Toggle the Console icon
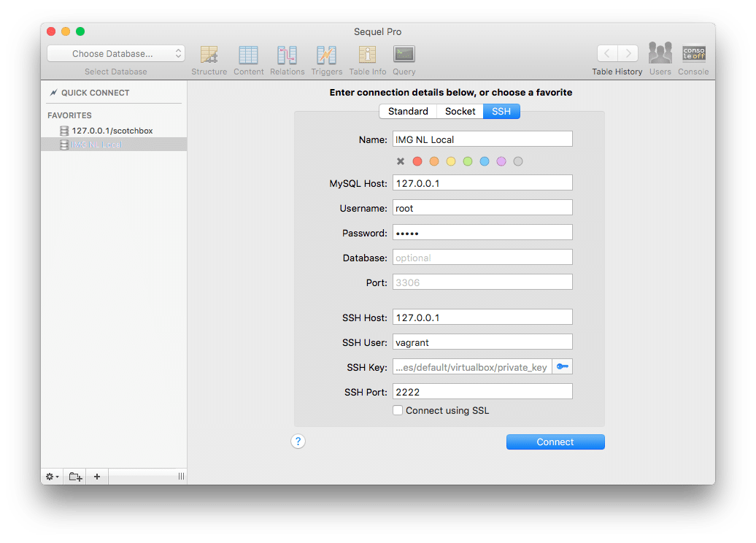The width and height of the screenshot is (756, 543). 694,53
